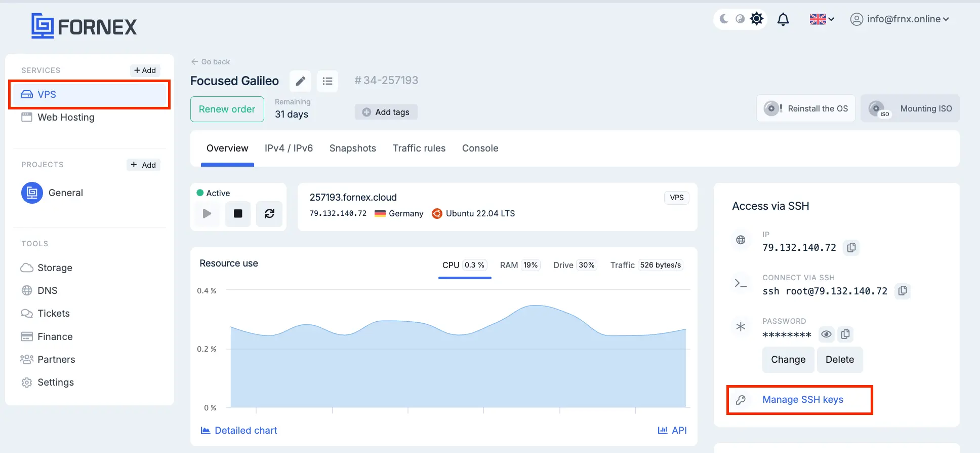Open the API link under chart
The height and width of the screenshot is (453, 980).
pyautogui.click(x=672, y=430)
